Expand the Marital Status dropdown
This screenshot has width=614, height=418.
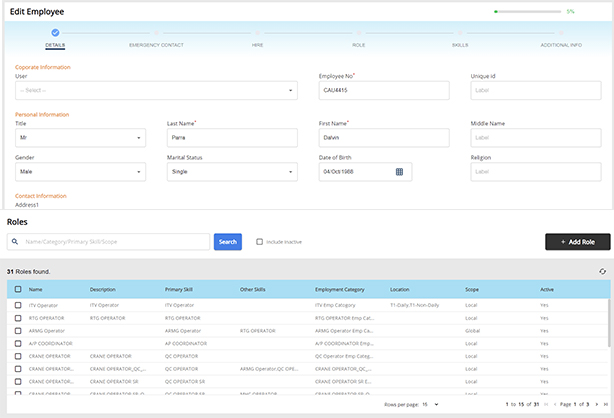coord(232,171)
